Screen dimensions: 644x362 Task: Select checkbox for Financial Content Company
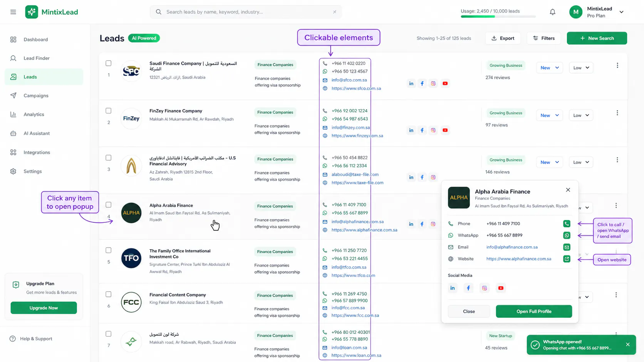pyautogui.click(x=109, y=294)
